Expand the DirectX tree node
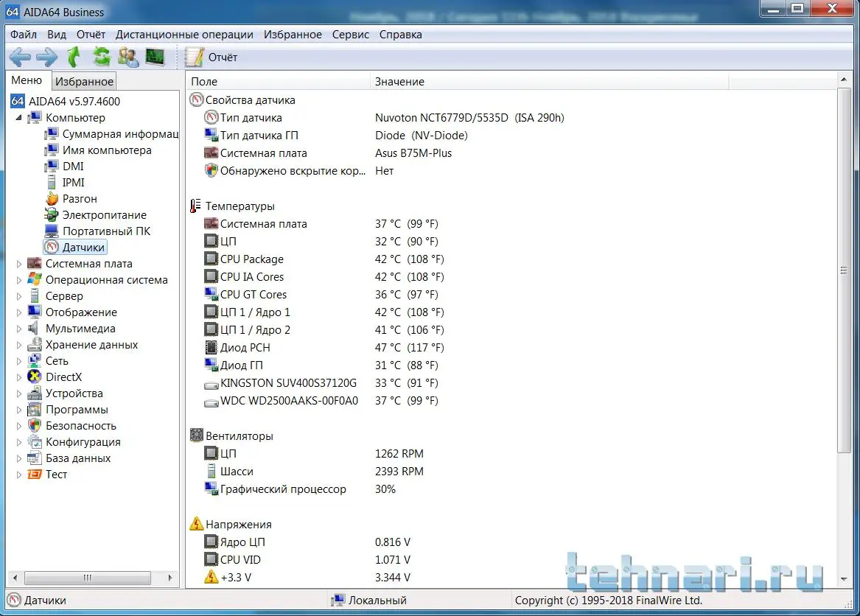The width and height of the screenshot is (860, 616). click(18, 377)
